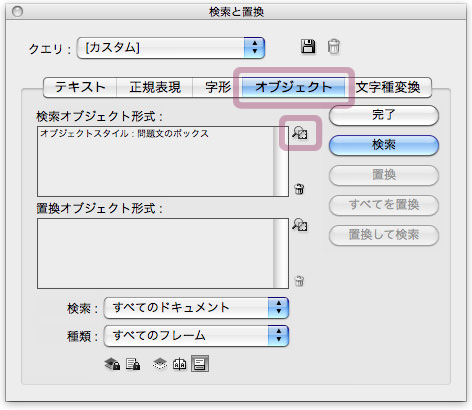Switch to the 正規表現 tab
This screenshot has width=472, height=410.
click(x=155, y=87)
